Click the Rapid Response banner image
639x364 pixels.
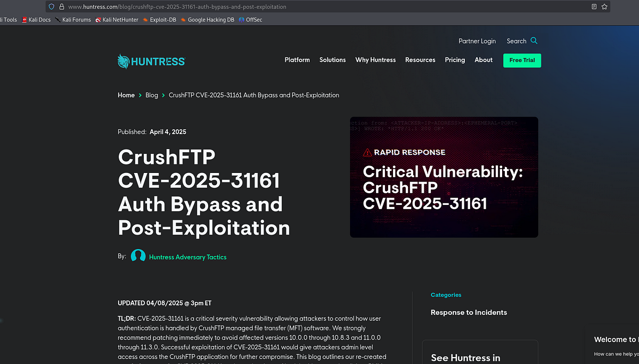[444, 177]
